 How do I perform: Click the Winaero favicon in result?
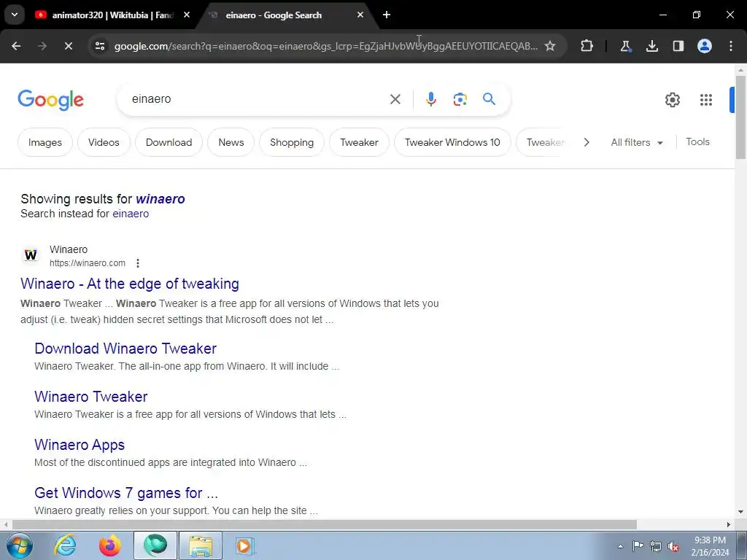[x=31, y=255]
